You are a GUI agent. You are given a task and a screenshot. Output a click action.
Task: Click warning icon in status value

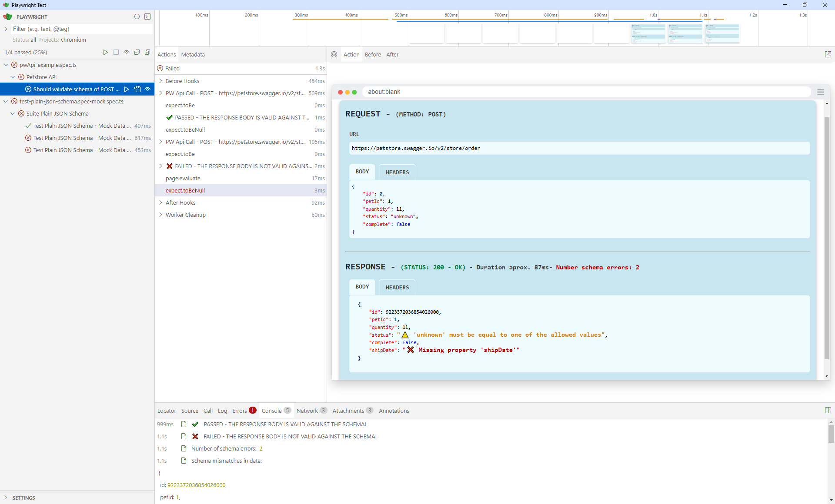pos(405,335)
